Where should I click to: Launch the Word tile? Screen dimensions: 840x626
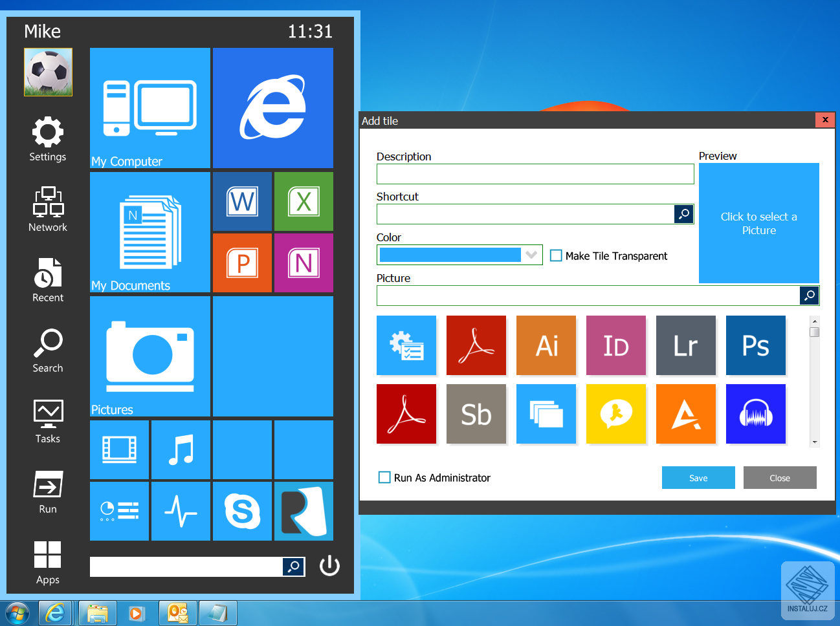click(x=242, y=201)
